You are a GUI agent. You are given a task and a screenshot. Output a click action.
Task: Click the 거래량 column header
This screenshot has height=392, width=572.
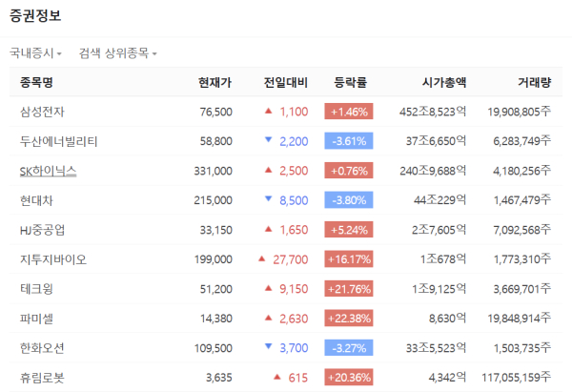point(531,82)
